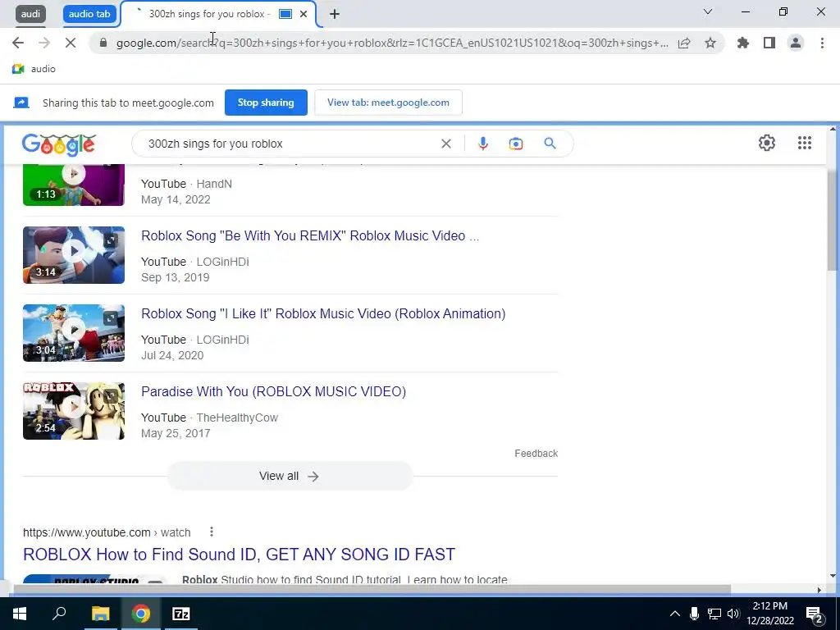Viewport: 840px width, 630px height.
Task: Switch to the 'audio tab' tab
Action: pos(89,14)
